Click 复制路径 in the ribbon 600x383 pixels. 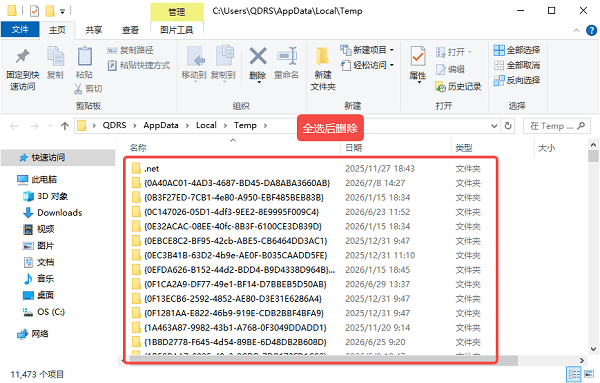[130, 50]
